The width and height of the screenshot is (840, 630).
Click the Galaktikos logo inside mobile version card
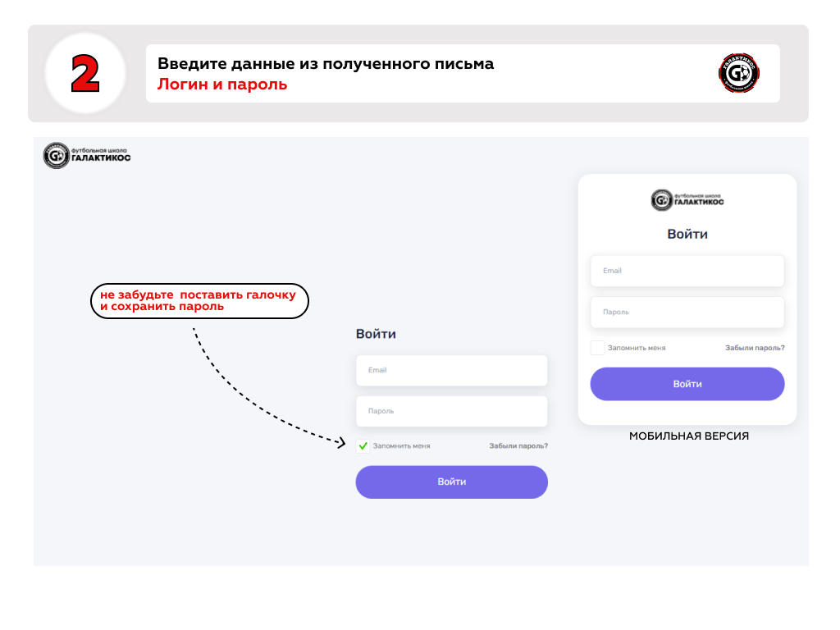pos(687,200)
